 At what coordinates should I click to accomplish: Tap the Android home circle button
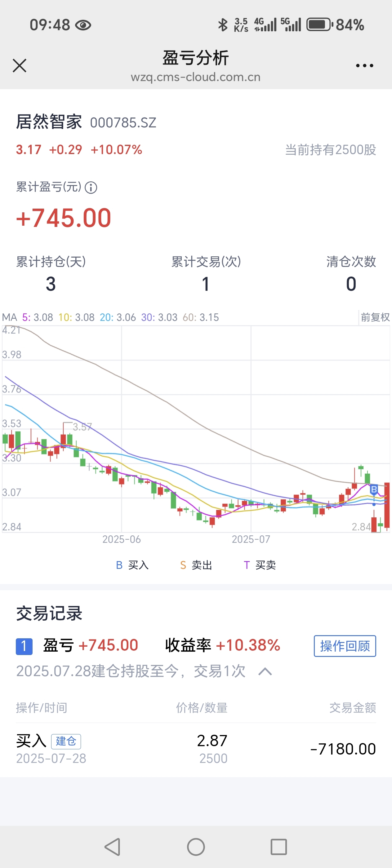(x=196, y=847)
